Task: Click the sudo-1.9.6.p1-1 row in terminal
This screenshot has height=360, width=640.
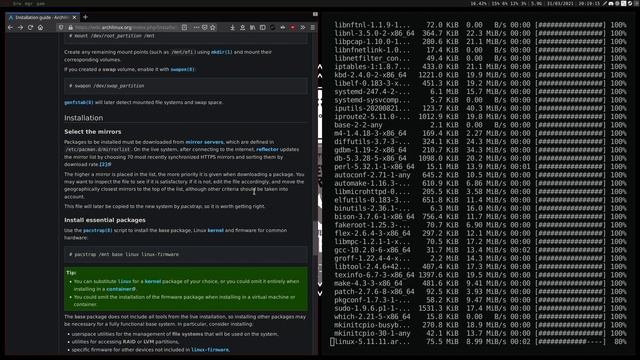Action: 480,308
